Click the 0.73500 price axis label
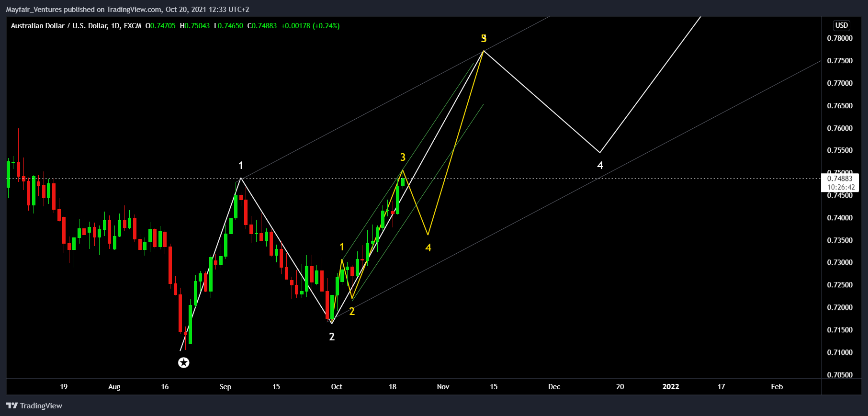The height and width of the screenshot is (416, 868). click(x=840, y=240)
